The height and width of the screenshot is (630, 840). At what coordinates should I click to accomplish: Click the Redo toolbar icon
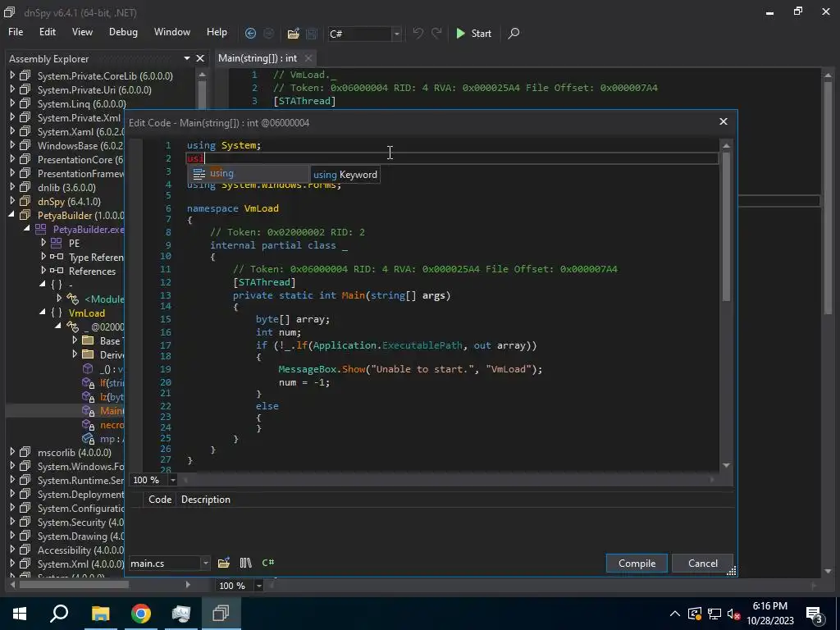436,33
